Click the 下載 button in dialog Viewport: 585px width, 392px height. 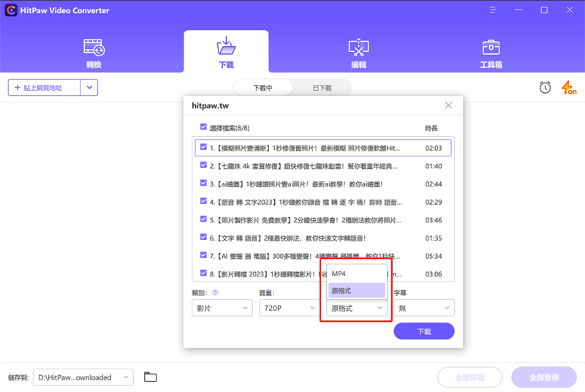pos(424,331)
